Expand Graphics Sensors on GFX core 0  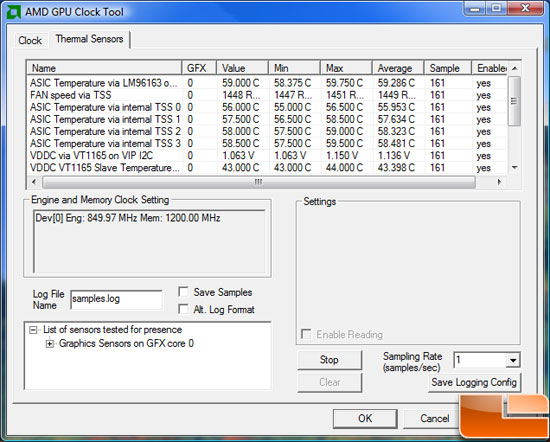coord(50,344)
